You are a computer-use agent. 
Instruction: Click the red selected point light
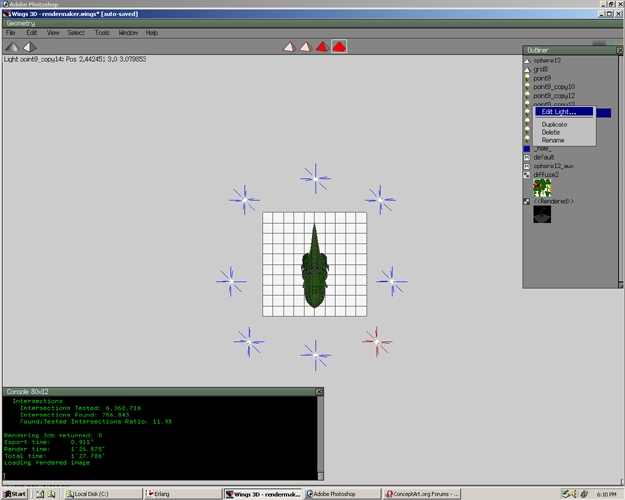coord(377,342)
